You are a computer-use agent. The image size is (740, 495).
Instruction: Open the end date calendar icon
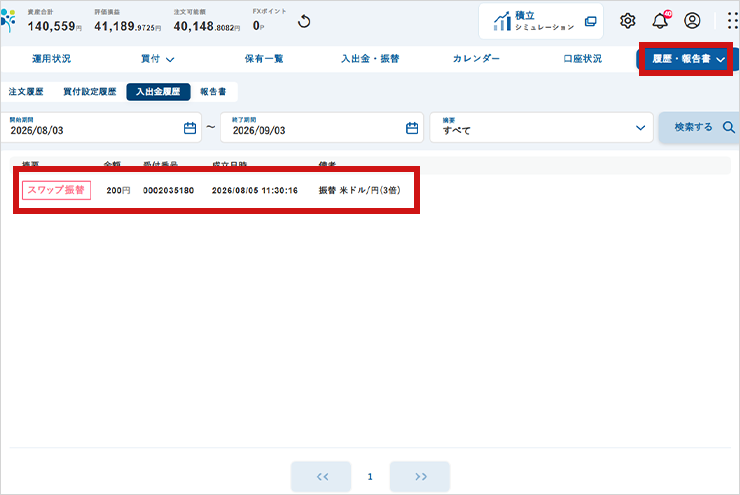click(x=412, y=128)
